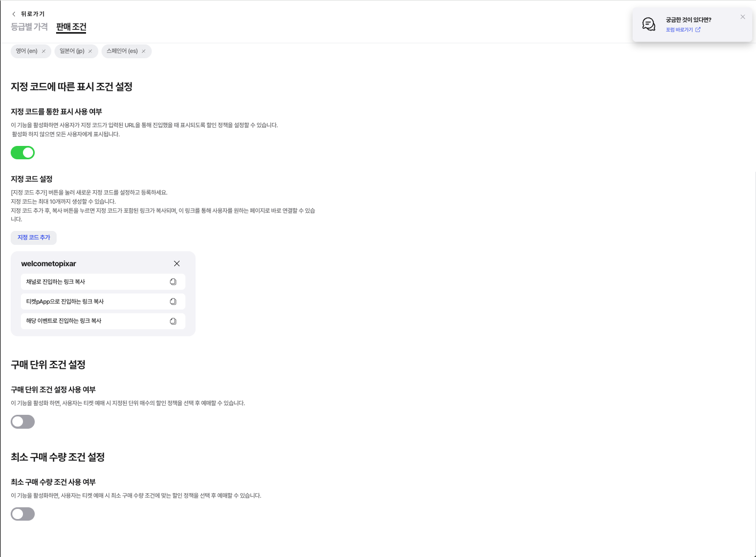
Task: Disable the 지정 코드 표시 toggle
Action: click(x=23, y=153)
